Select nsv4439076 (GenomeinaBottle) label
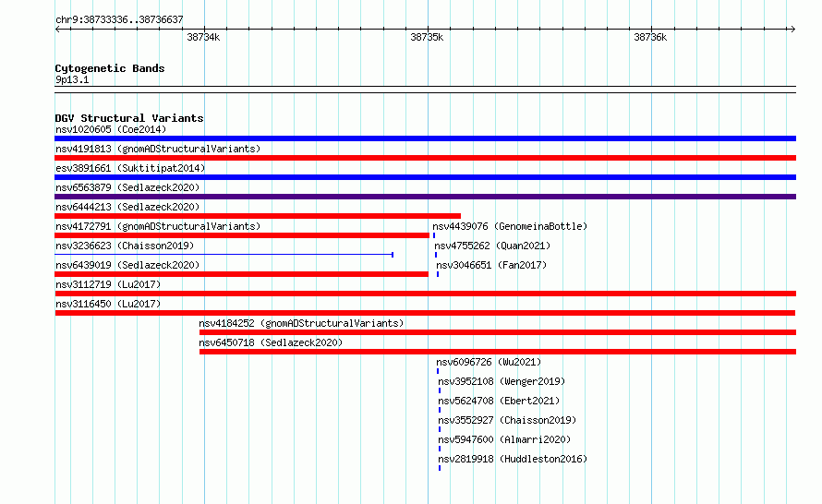The width and height of the screenshot is (822, 504). tap(510, 226)
